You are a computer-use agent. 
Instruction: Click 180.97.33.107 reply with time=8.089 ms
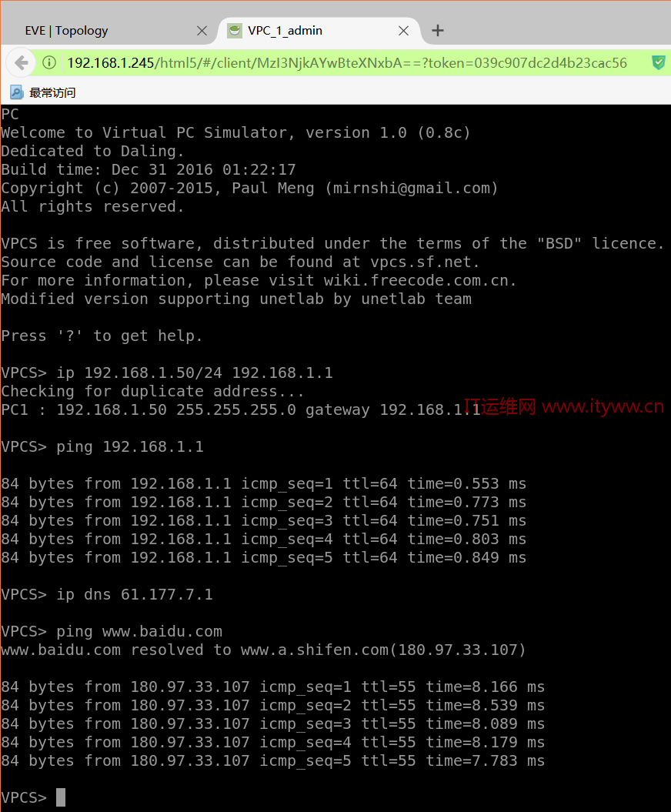(273, 724)
